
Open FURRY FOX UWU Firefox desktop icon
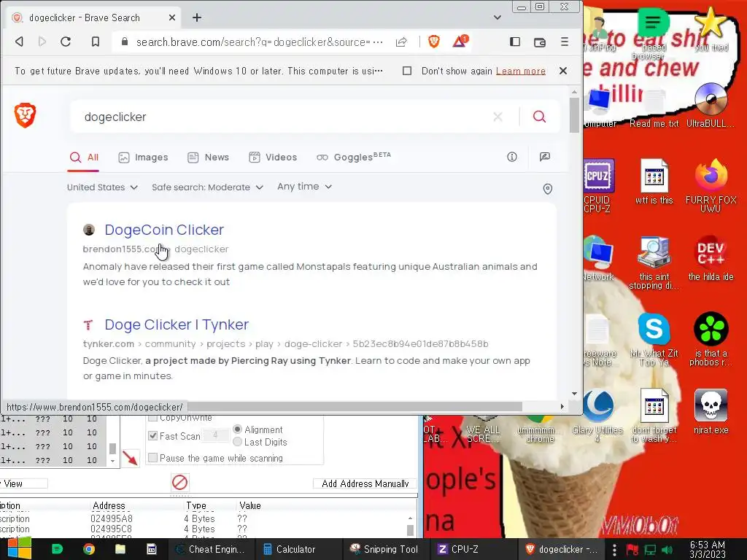point(711,186)
